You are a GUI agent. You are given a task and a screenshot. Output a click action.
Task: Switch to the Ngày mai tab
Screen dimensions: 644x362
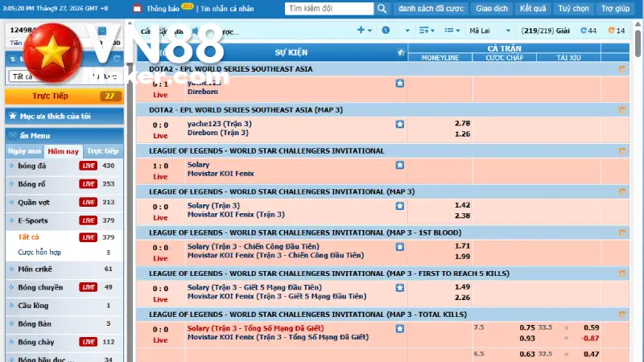point(25,151)
